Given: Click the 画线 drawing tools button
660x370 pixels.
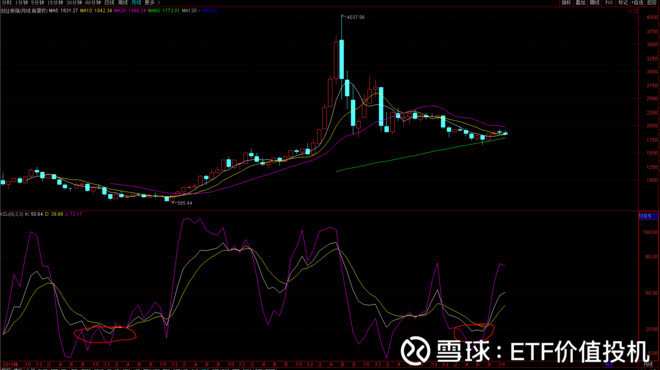Looking at the screenshot, I should (595, 3).
